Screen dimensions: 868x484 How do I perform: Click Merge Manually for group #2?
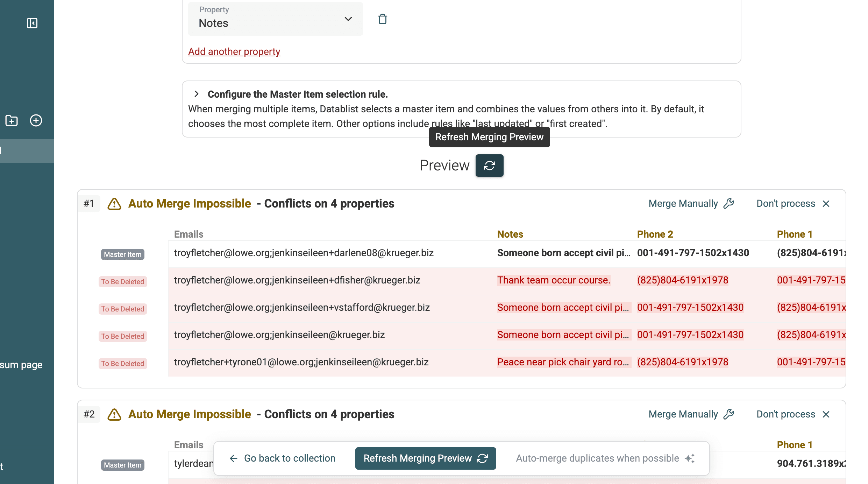coord(683,414)
